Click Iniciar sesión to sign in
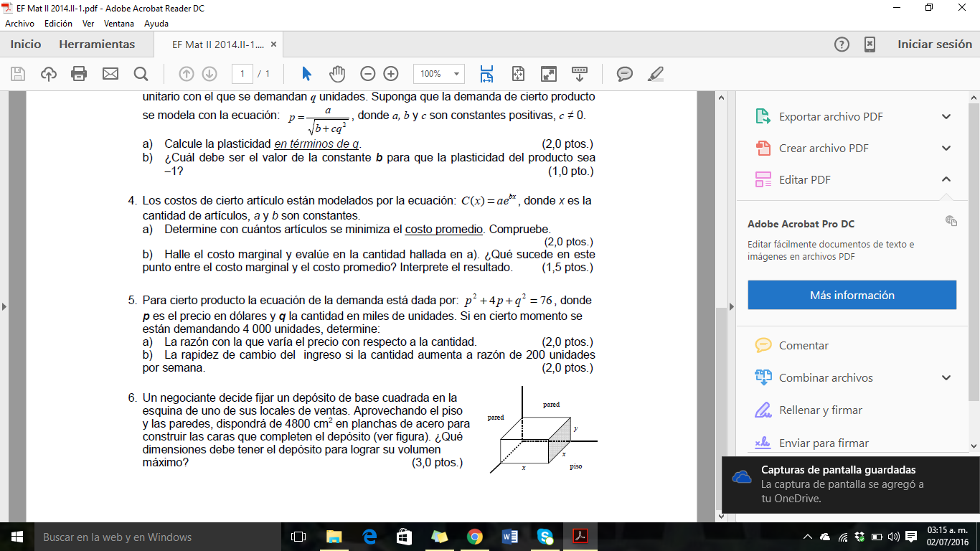This screenshot has height=551, width=980. pos(934,44)
